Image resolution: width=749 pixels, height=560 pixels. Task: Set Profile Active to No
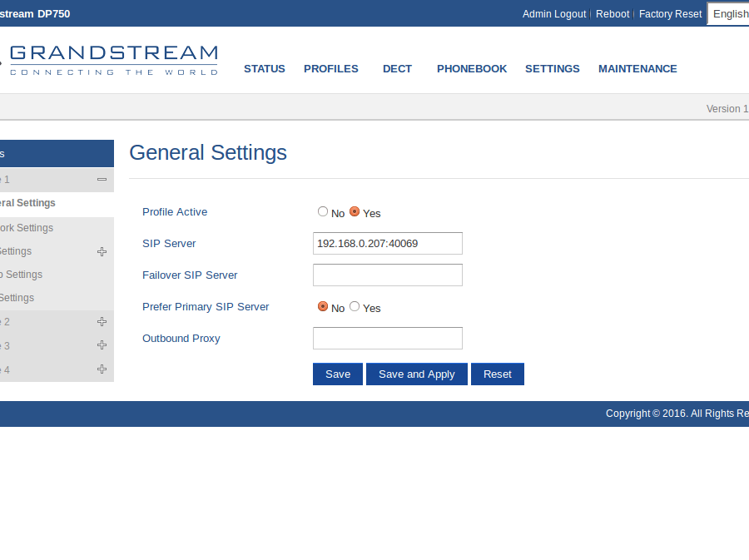tap(323, 212)
